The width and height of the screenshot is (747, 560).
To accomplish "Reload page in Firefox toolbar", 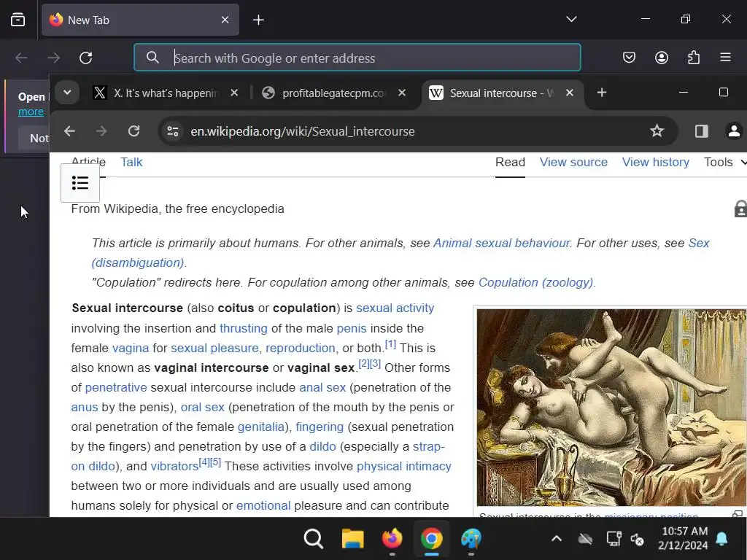I will click(x=86, y=58).
